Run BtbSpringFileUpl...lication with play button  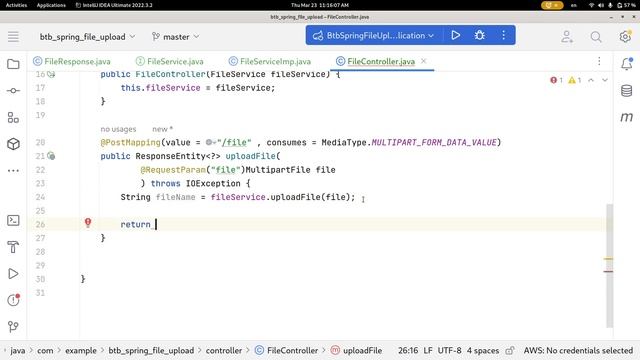[x=456, y=36]
